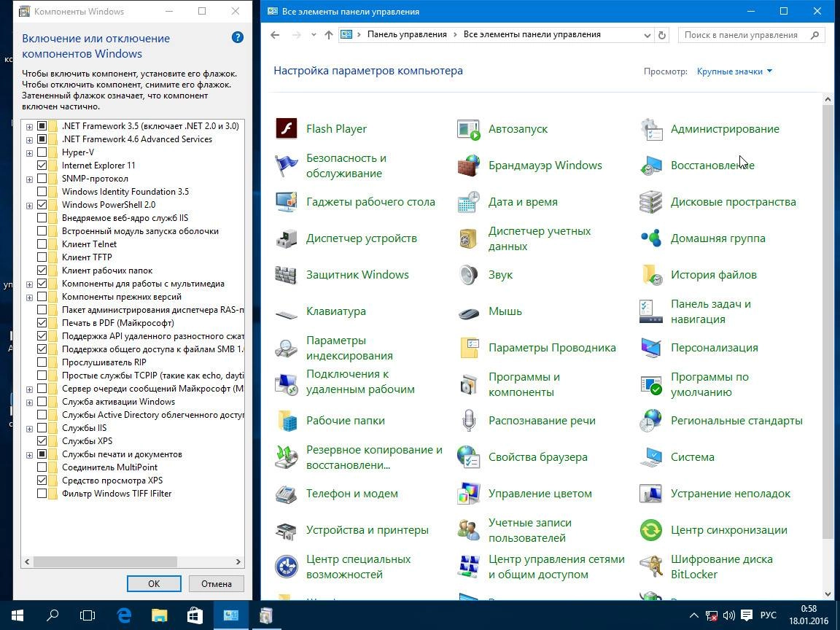Image resolution: width=840 pixels, height=630 pixels.
Task: Click the Домашняя группа icon
Action: pos(651,238)
